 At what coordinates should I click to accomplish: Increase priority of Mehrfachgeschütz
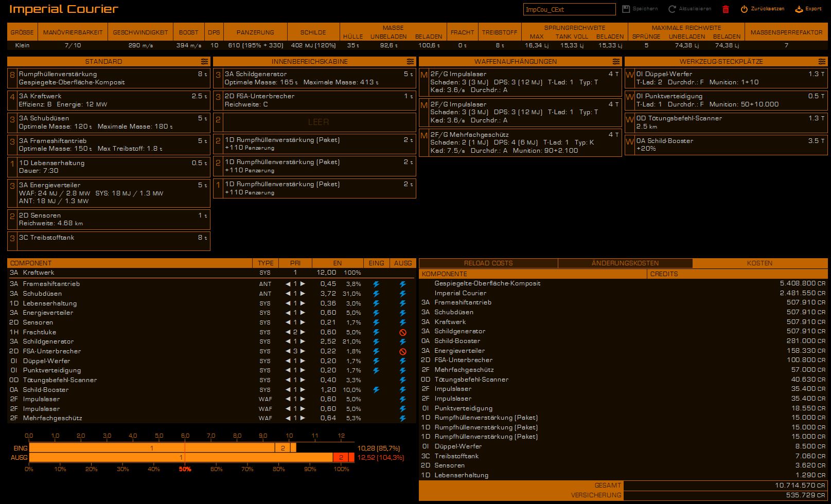[x=303, y=418]
